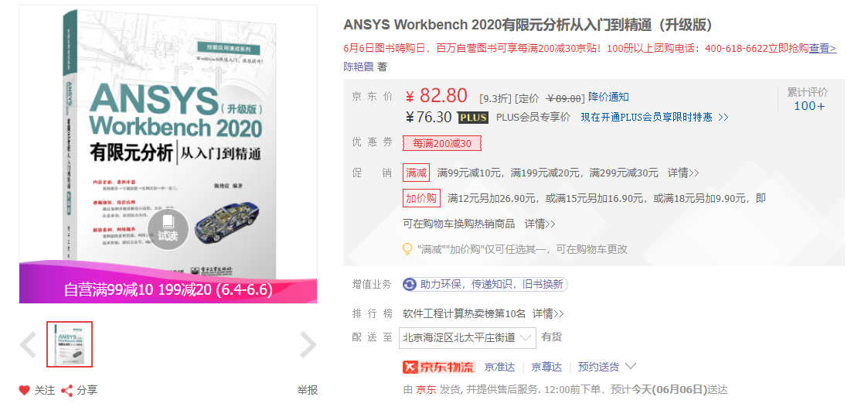Image resolution: width=868 pixels, height=407 pixels.
Task: Click the 降价通知 price alert link
Action: pos(608,97)
